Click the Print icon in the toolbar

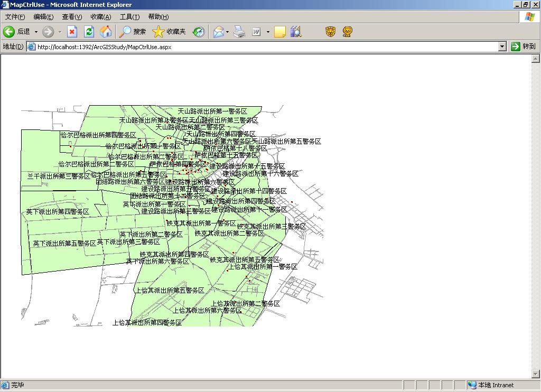tap(239, 32)
